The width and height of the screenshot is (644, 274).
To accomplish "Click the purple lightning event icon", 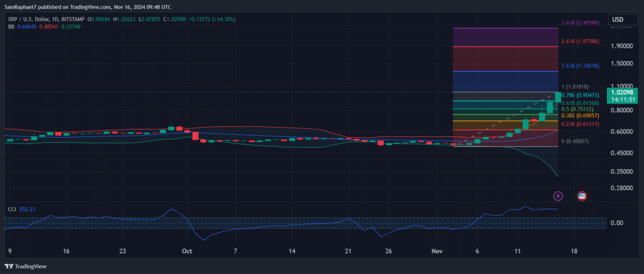I will click(558, 196).
